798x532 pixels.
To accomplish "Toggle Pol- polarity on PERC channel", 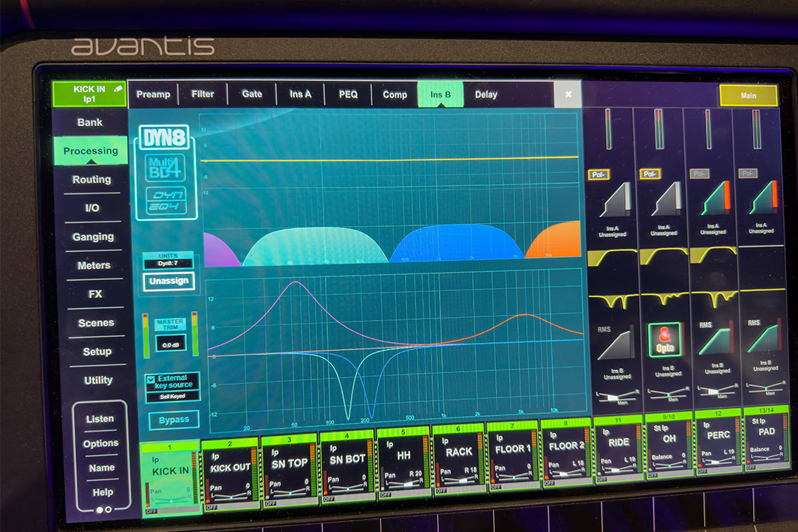I will click(699, 174).
